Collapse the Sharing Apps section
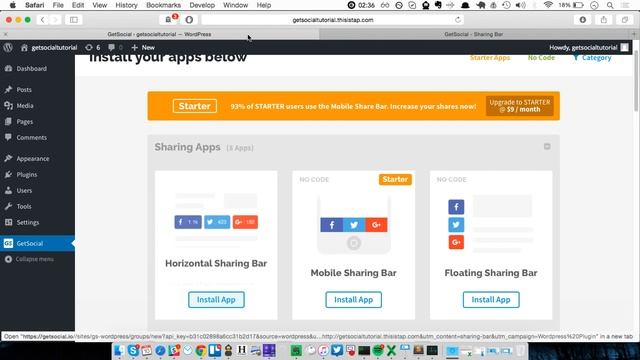 [x=547, y=147]
